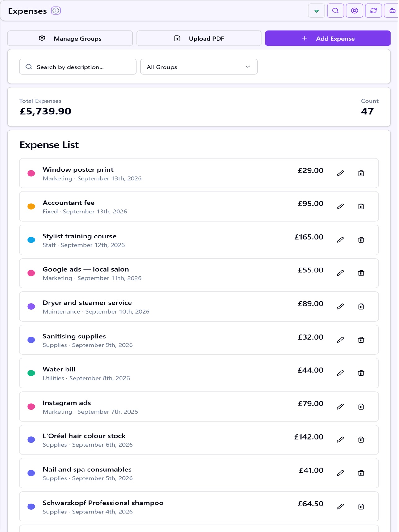This screenshot has width=399, height=532.
Task: Click the expense count value 47
Action: [367, 111]
